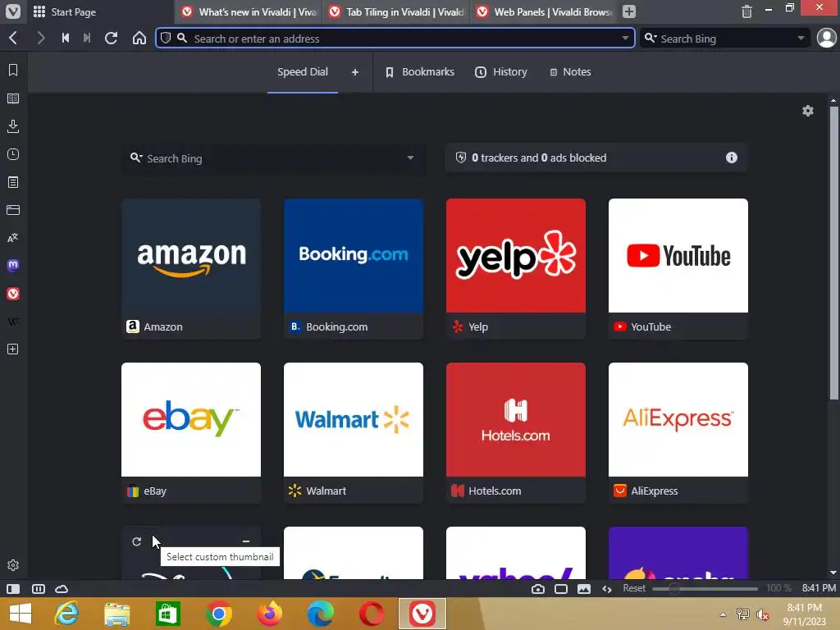This screenshot has height=630, width=840.
Task: Open the Notes panel in sidebar
Action: pyautogui.click(x=13, y=182)
